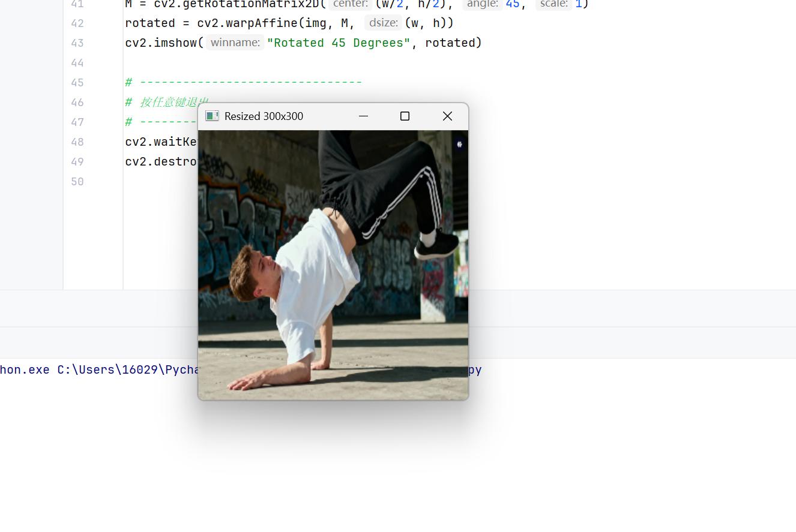
Task: Click the 'dsize:' inlay hint on line 42
Action: (x=383, y=23)
